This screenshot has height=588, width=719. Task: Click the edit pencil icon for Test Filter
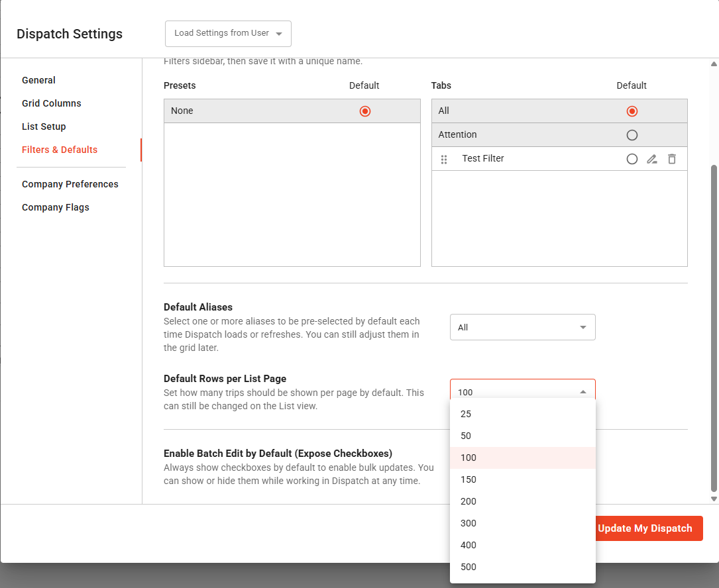point(652,159)
